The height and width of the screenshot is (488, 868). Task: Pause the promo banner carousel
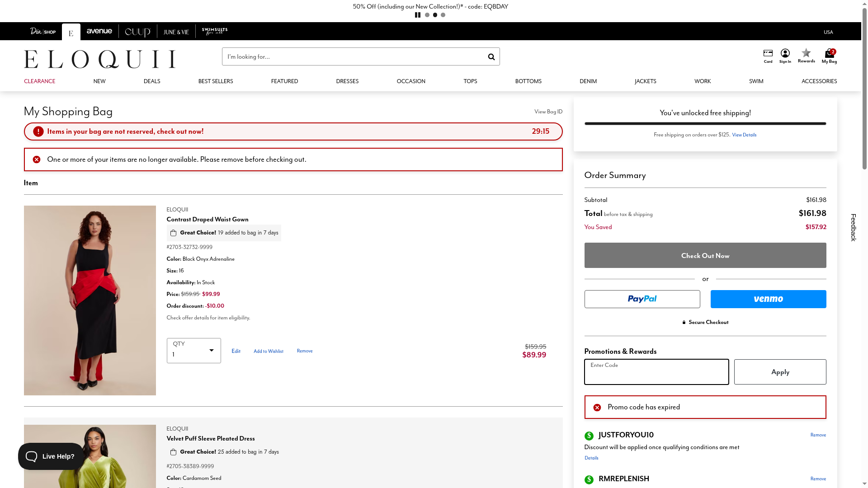coord(418,15)
